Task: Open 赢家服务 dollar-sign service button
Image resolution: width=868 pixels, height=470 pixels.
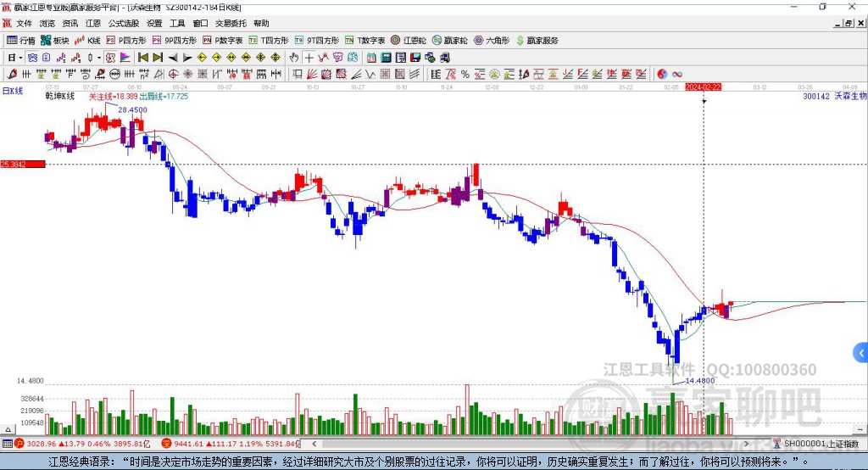Action: point(537,41)
